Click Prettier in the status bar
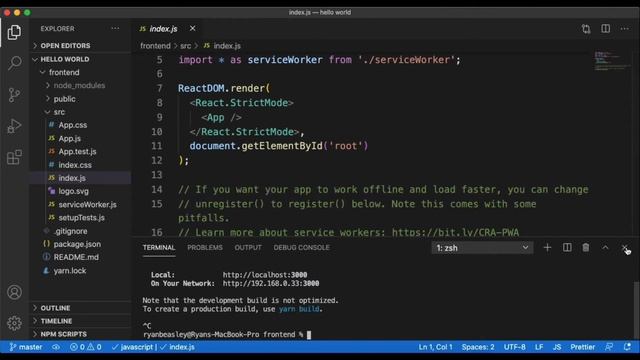 [582, 347]
